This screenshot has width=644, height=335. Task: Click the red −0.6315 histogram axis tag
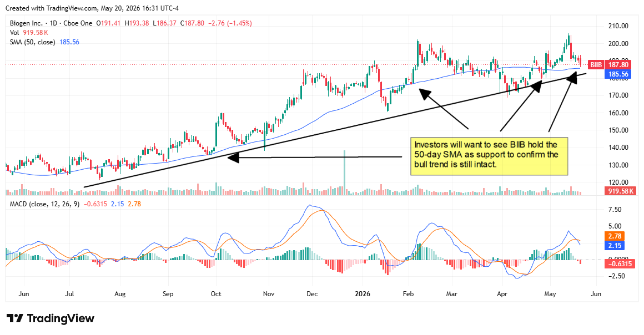621,263
